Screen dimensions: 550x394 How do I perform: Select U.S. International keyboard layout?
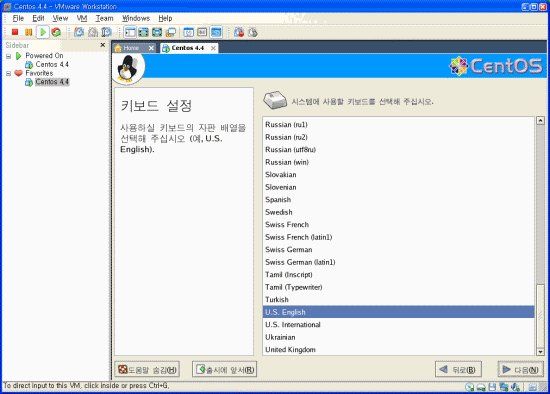pyautogui.click(x=398, y=325)
